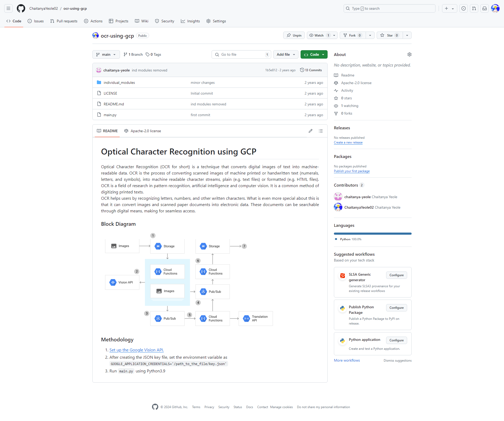This screenshot has height=421, width=504.
Task: Open the ind modules removed commit message
Action: pyautogui.click(x=149, y=70)
